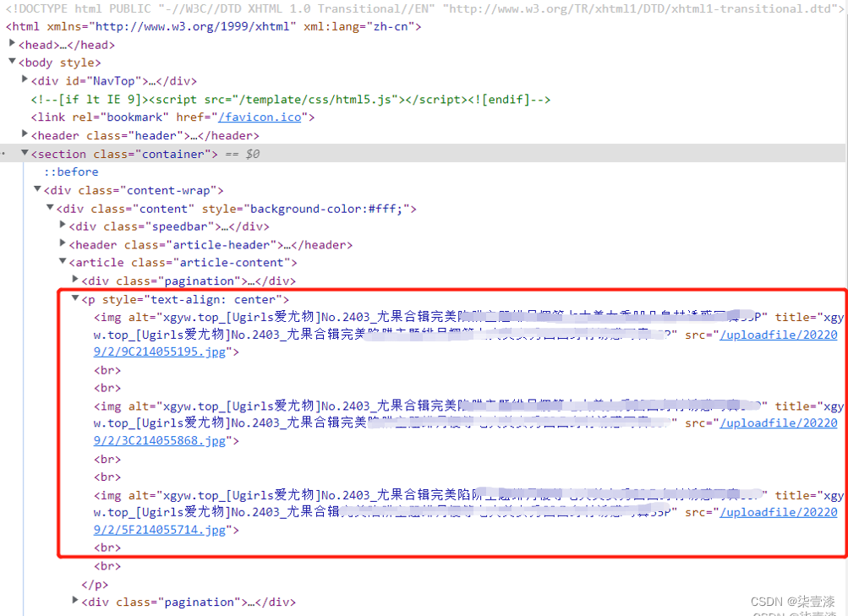Select the link rel="bookmark" row
The height and width of the screenshot is (616, 848).
[172, 117]
